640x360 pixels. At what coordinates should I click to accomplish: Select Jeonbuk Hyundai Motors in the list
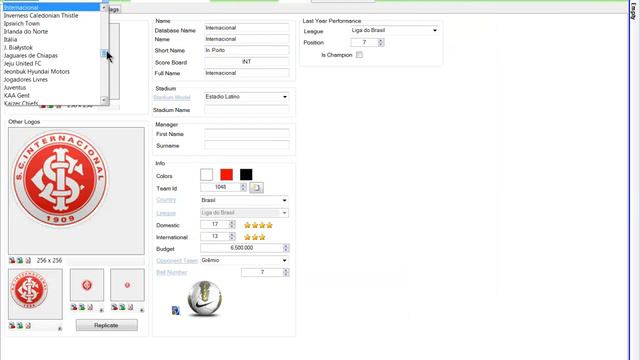coord(37,71)
